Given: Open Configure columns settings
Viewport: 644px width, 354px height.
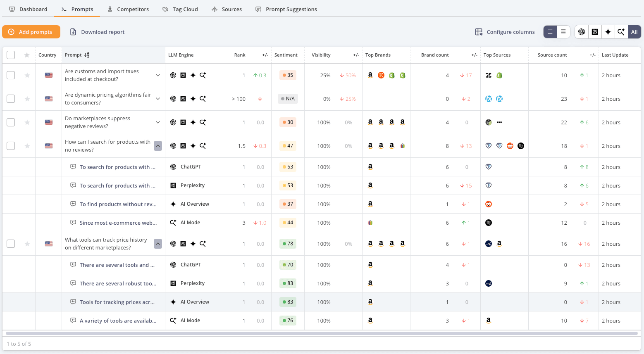Looking at the screenshot, I should pyautogui.click(x=505, y=32).
